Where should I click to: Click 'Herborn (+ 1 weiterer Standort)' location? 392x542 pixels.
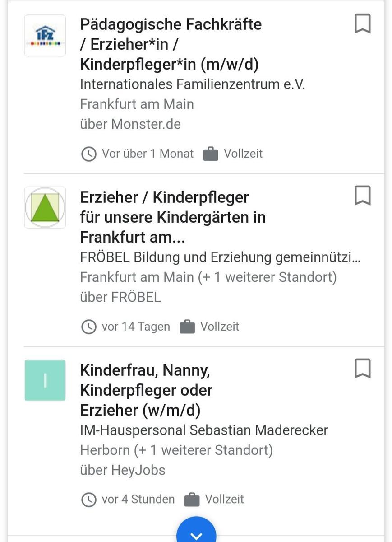click(176, 450)
